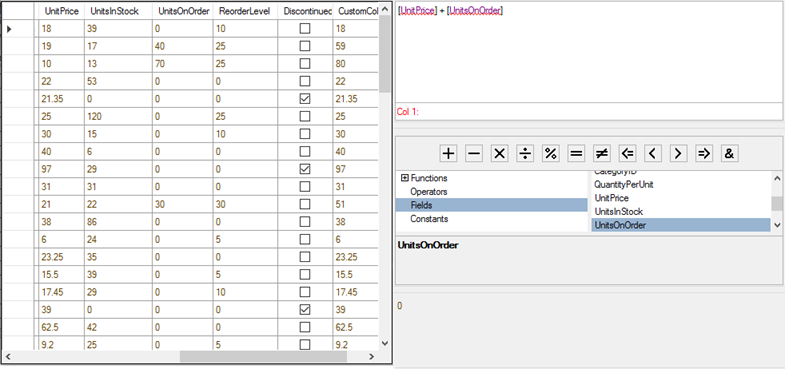Select UnitsInStock cell showing 53
The height and width of the screenshot is (369, 785).
point(118,82)
